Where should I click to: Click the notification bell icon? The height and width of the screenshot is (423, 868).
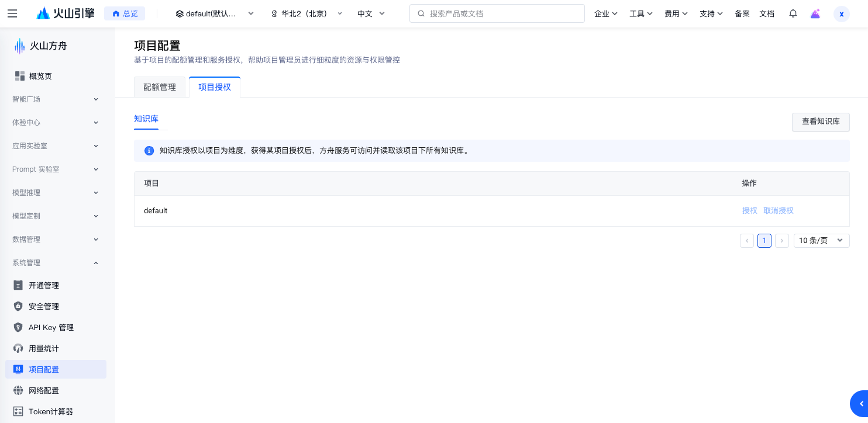[793, 13]
